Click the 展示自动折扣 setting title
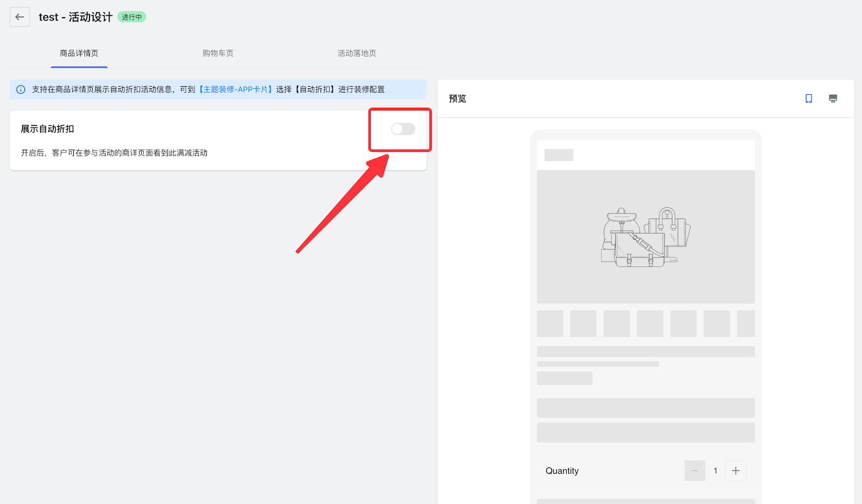The height and width of the screenshot is (504, 862). (47, 129)
